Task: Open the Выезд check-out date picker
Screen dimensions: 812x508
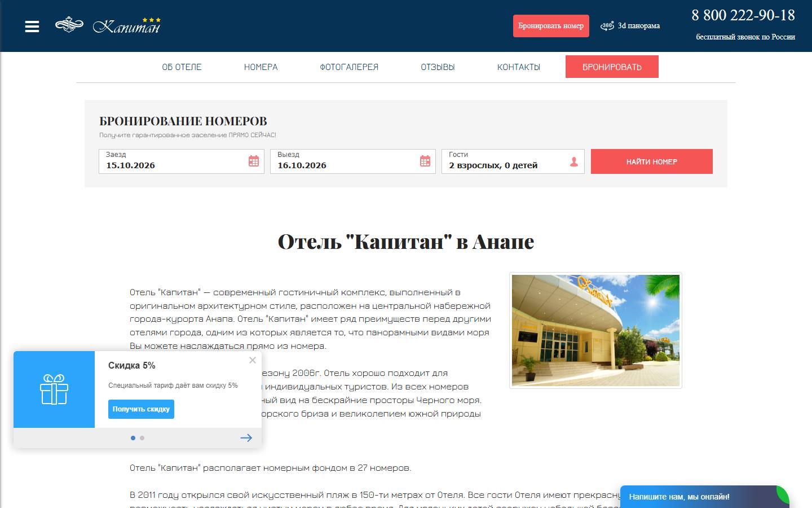Action: 353,161
